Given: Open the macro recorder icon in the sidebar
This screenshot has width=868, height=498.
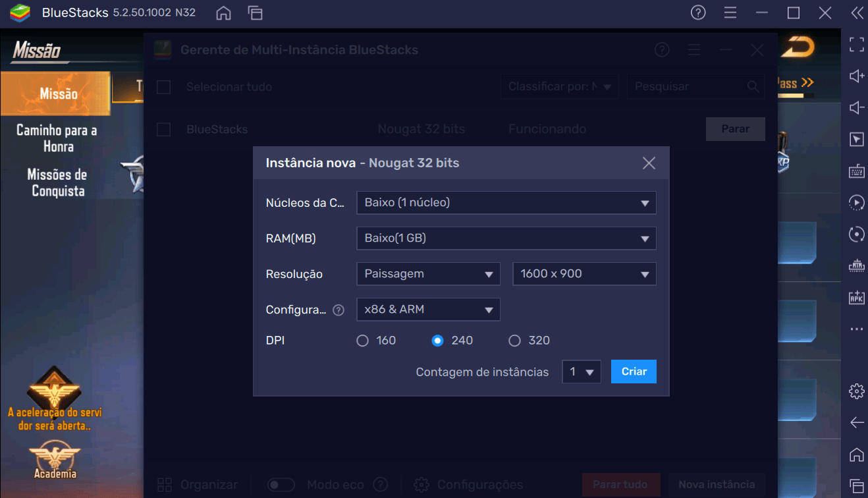Looking at the screenshot, I should (x=856, y=265).
